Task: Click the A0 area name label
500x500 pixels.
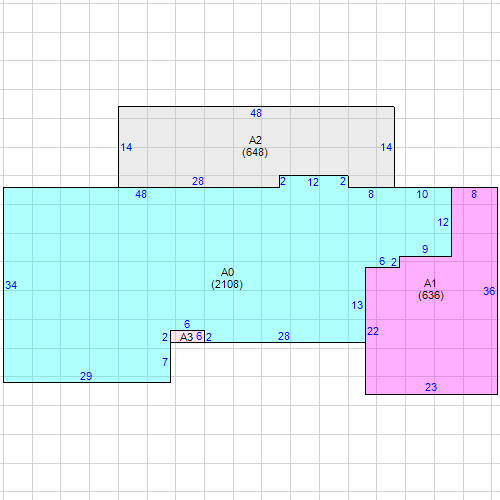Action: pos(227,272)
